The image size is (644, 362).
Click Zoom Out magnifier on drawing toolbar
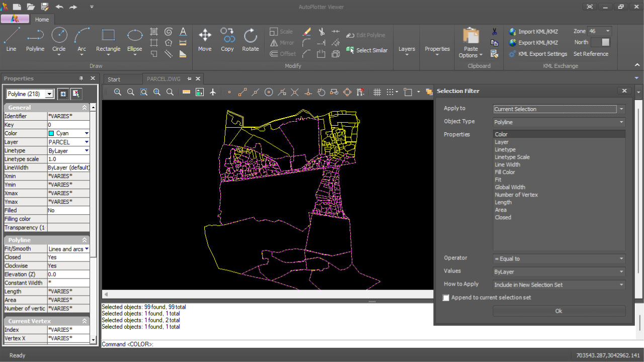tap(131, 92)
